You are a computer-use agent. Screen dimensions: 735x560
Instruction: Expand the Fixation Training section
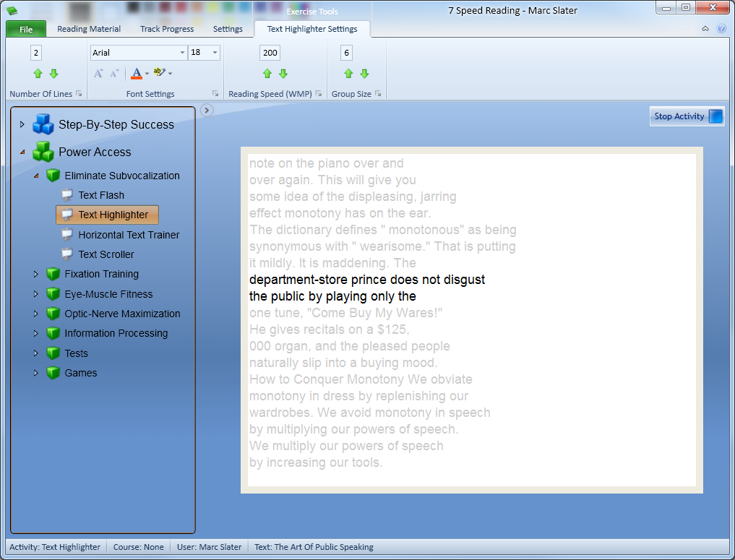click(x=36, y=274)
